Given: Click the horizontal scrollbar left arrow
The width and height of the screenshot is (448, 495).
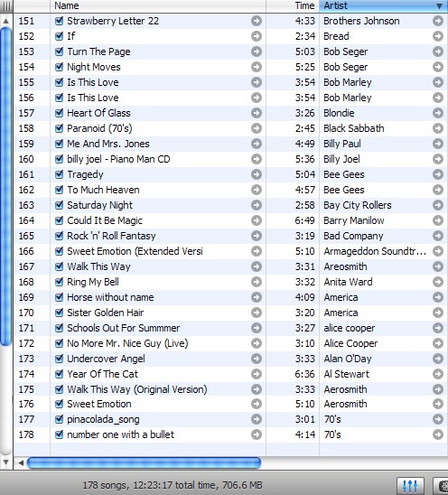Looking at the screenshot, I should coord(21,463).
